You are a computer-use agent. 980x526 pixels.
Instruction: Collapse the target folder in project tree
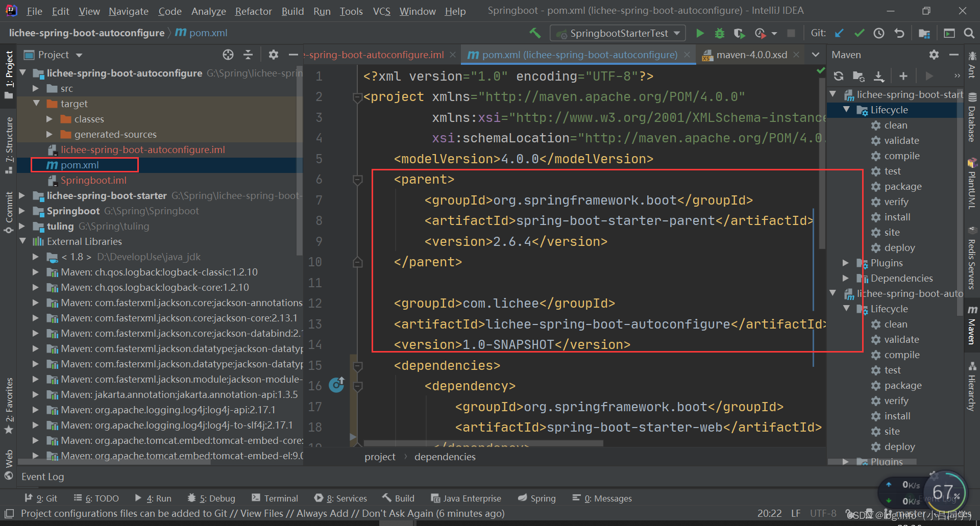click(36, 104)
